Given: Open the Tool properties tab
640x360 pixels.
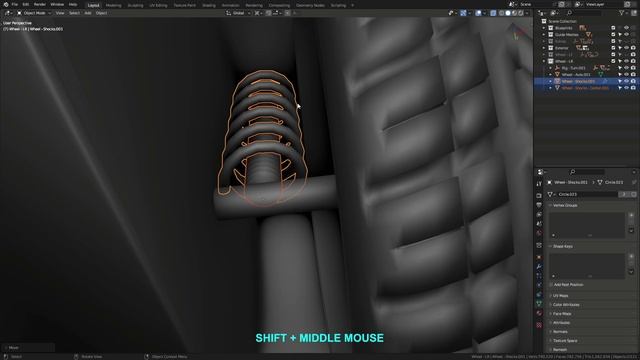Looking at the screenshot, I should tap(539, 184).
